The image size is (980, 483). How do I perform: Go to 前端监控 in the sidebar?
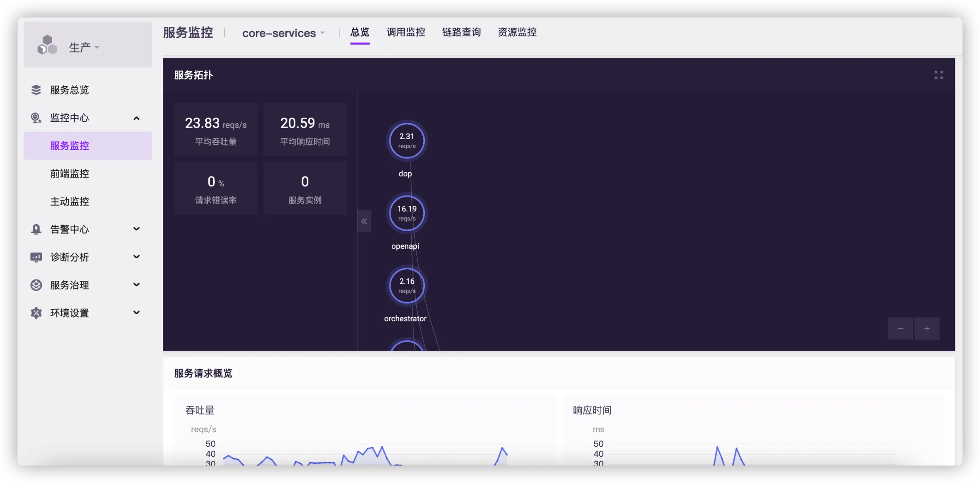pos(69,174)
